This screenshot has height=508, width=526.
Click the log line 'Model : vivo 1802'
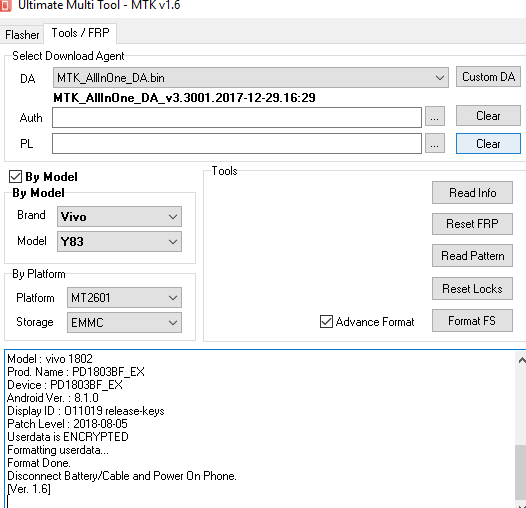[x=50, y=359]
